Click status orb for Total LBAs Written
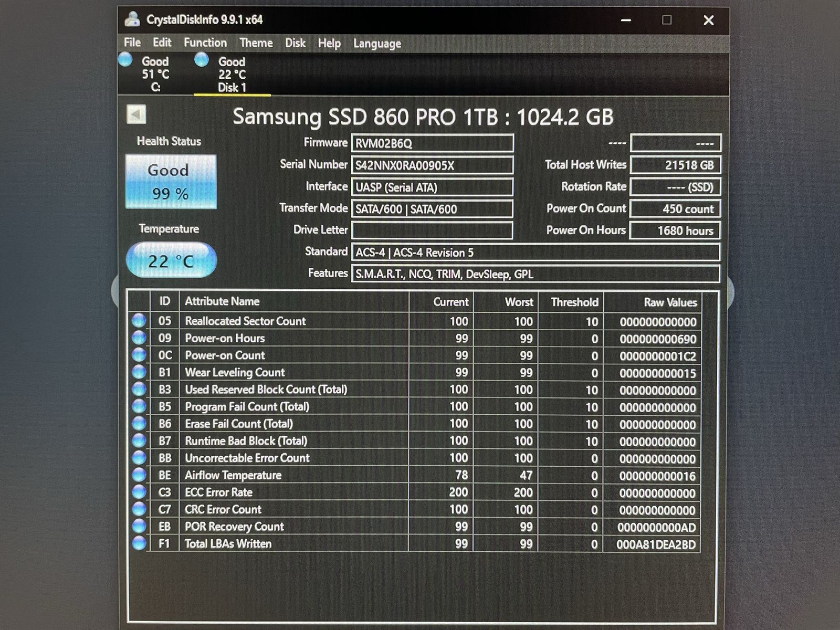This screenshot has width=840, height=630. click(139, 543)
